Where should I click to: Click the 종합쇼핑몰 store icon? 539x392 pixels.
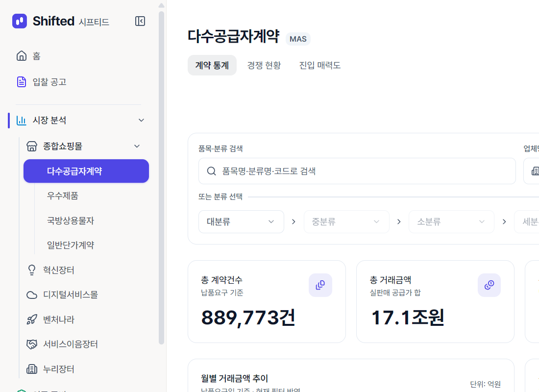click(32, 146)
